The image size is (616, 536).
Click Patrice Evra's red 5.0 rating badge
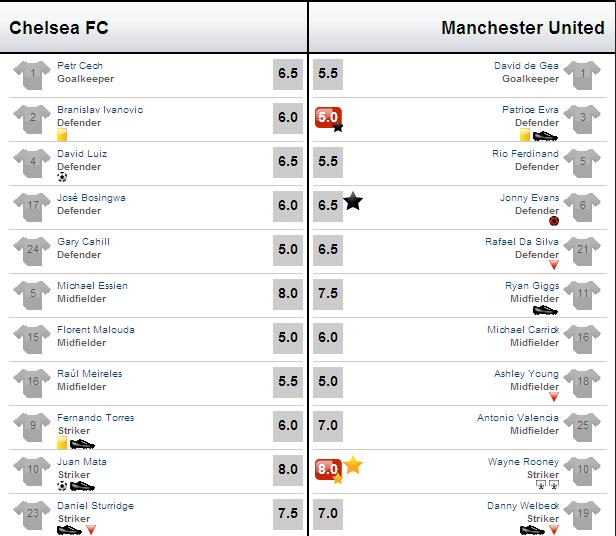tap(328, 117)
